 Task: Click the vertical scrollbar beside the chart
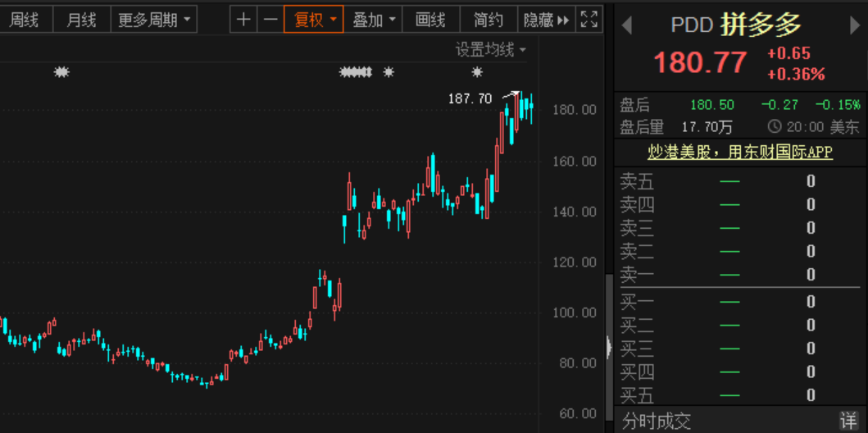609,346
